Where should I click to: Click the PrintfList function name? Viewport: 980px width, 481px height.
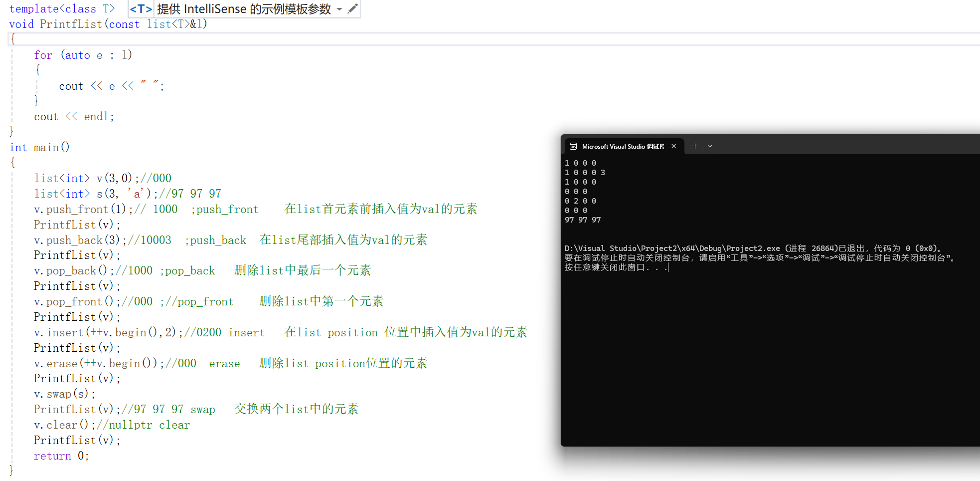click(x=71, y=24)
